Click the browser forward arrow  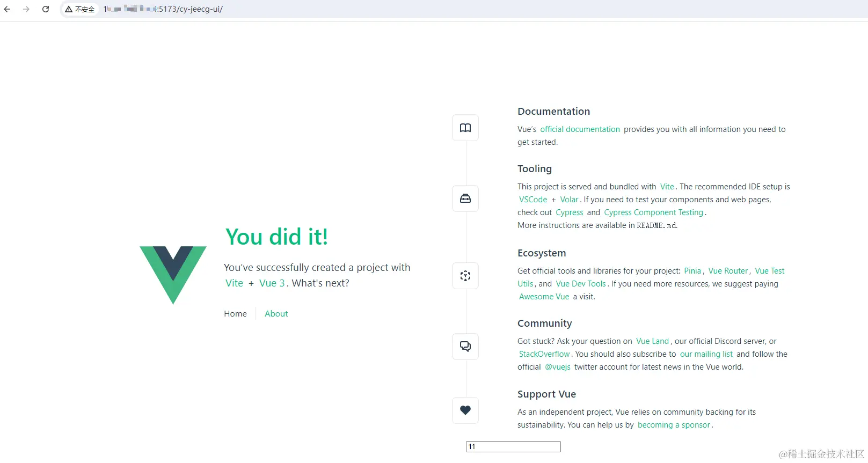pos(26,9)
